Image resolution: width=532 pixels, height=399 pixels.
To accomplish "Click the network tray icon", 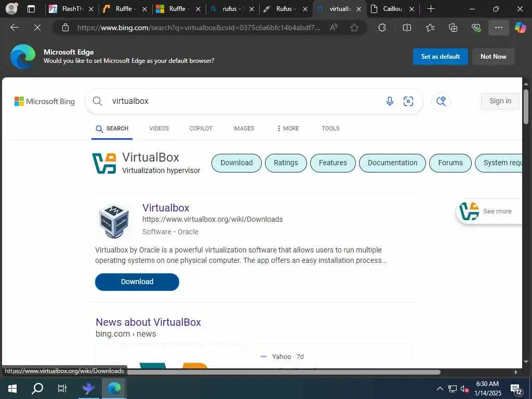I will pyautogui.click(x=453, y=389).
